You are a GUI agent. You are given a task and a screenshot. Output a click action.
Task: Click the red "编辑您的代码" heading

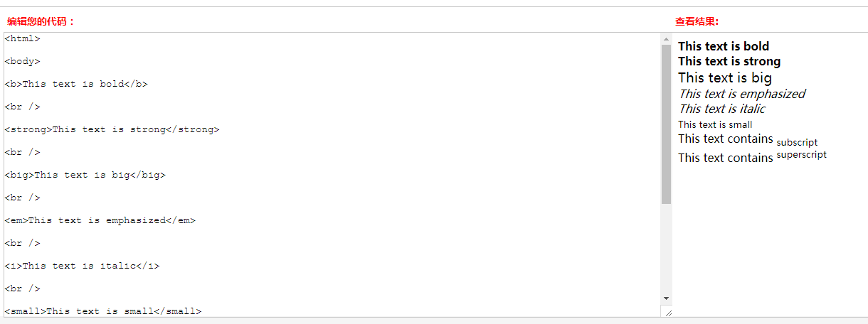coord(41,21)
